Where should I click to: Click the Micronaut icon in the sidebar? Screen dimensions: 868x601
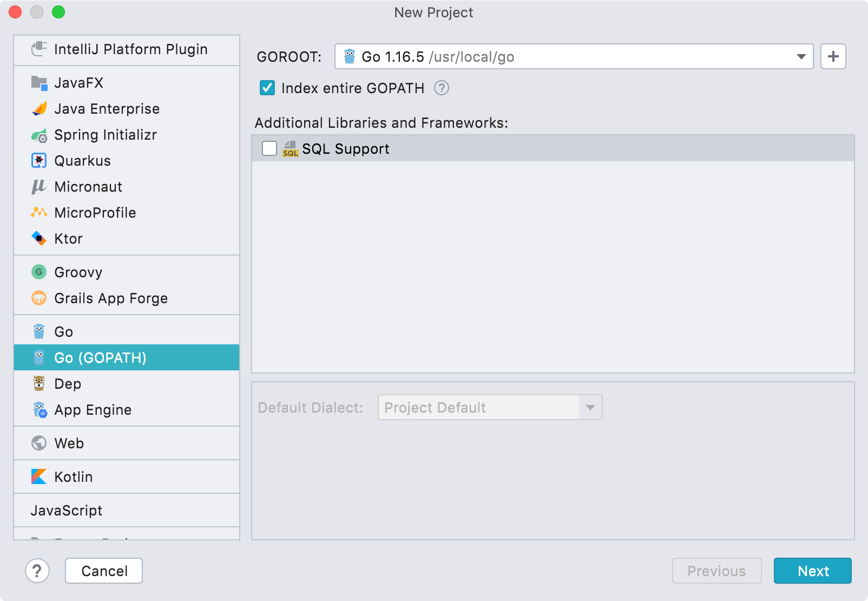click(38, 186)
